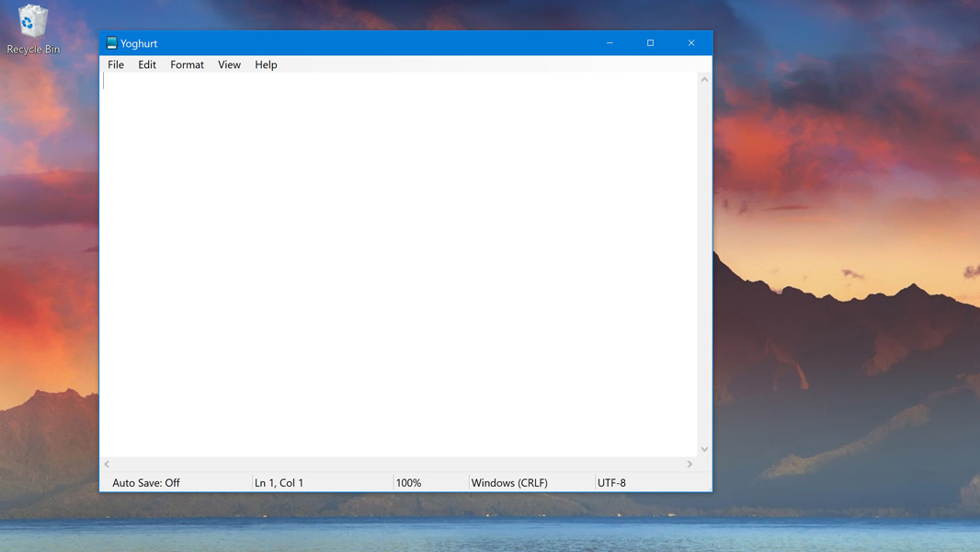The image size is (980, 552).
Task: Click the Yoghurt app icon in title bar
Action: coord(111,43)
